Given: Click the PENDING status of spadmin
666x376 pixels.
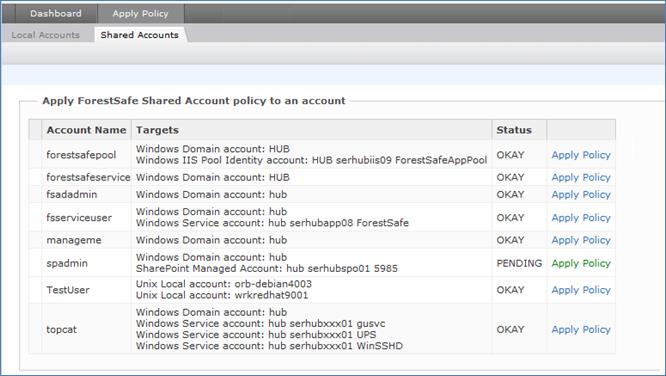Looking at the screenshot, I should click(x=519, y=263).
